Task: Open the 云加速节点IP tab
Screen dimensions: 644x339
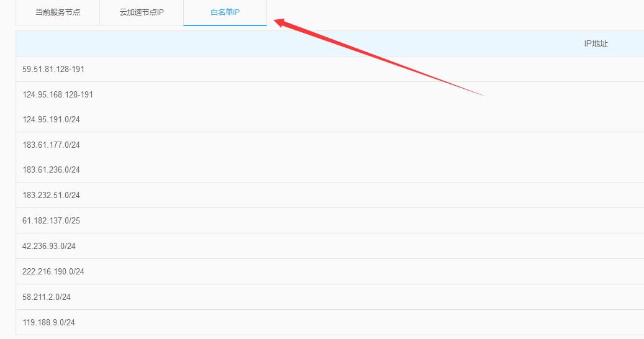Action: [142, 12]
